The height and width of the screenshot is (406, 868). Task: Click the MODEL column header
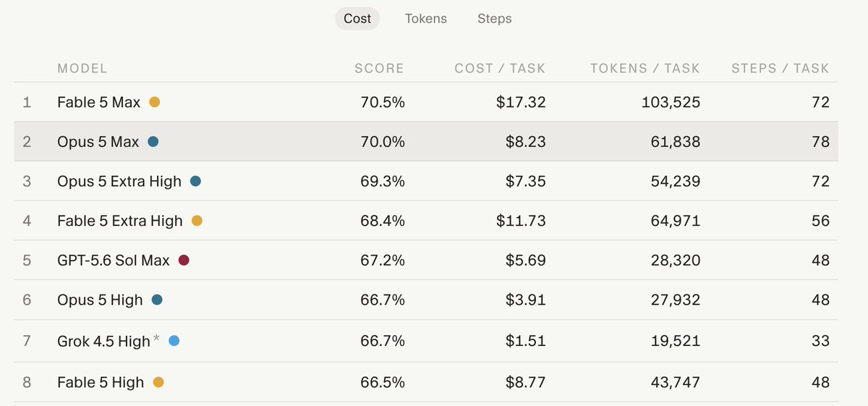coord(82,69)
